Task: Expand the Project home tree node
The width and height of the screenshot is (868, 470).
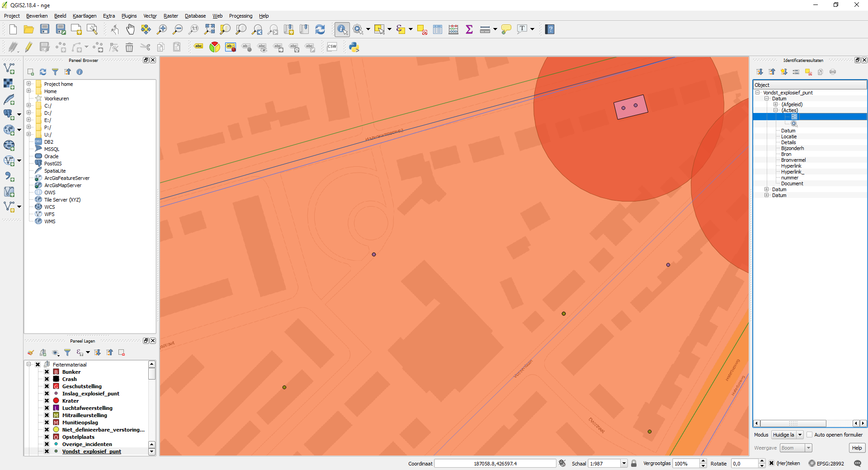Action: tap(28, 84)
